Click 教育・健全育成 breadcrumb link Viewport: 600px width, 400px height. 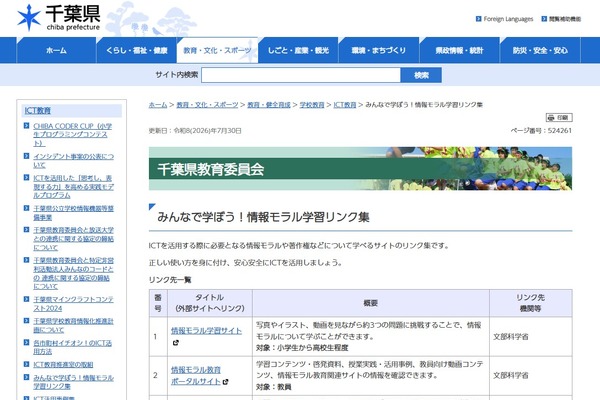(269, 105)
